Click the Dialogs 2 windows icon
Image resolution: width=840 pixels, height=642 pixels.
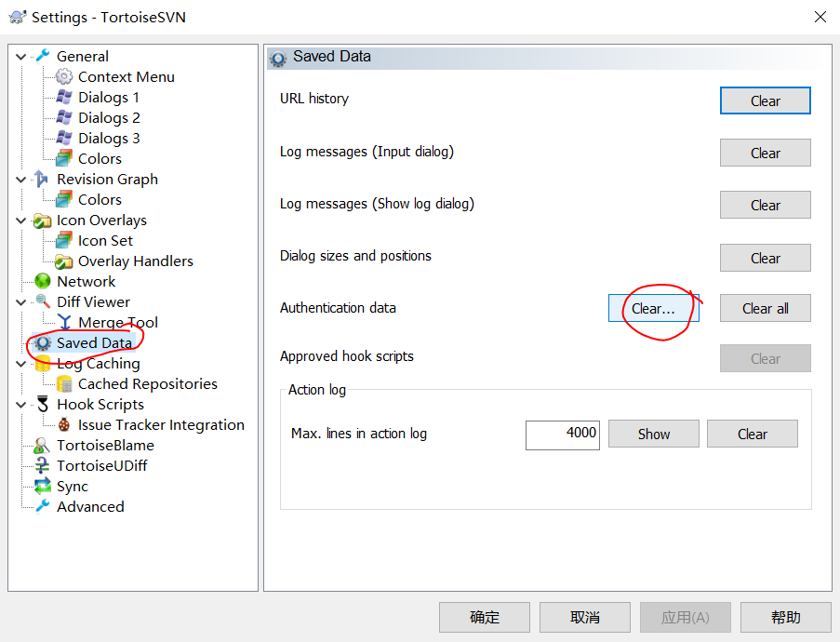(64, 117)
